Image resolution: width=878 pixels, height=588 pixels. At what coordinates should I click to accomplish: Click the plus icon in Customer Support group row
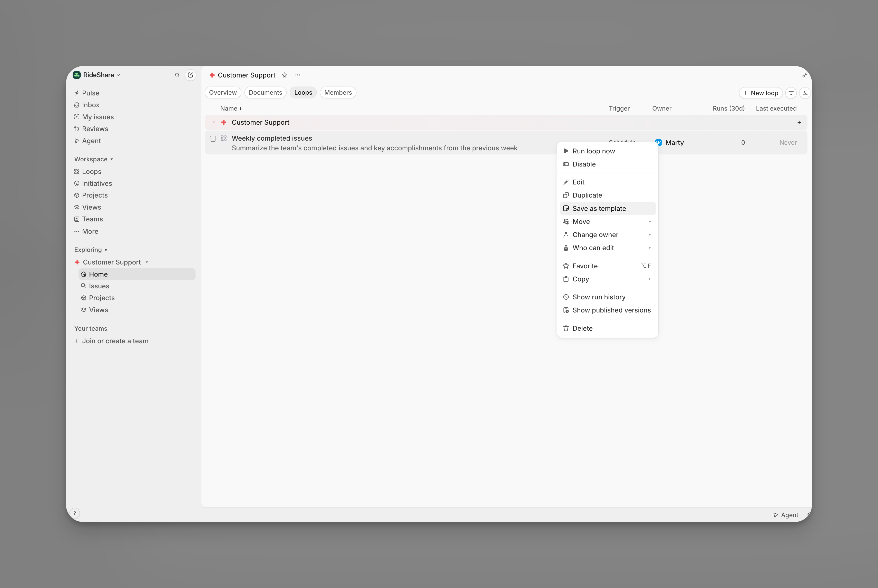click(x=799, y=123)
